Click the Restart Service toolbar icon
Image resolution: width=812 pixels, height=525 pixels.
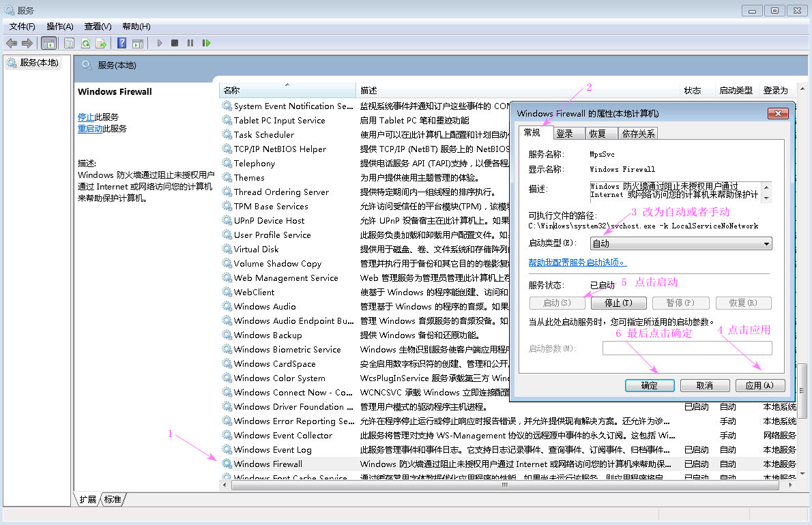[x=207, y=42]
